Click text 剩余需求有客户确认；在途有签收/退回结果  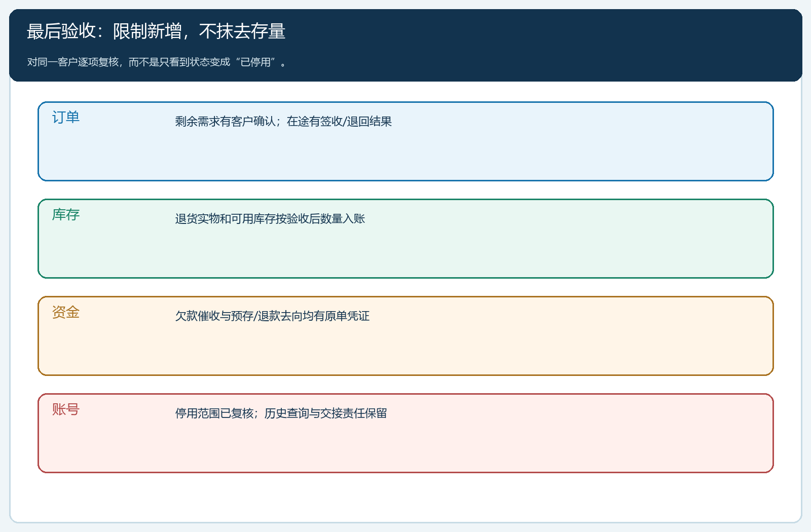283,122
